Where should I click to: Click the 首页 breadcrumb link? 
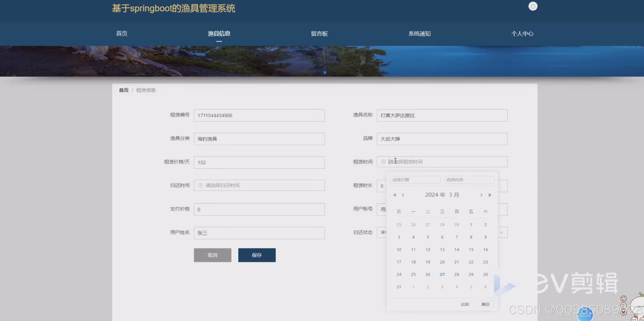pyautogui.click(x=123, y=90)
